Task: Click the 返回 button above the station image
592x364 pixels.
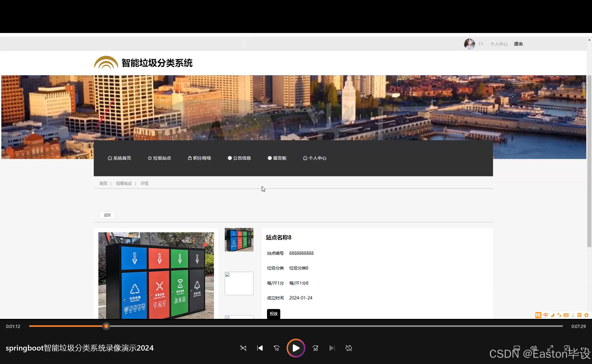Action: click(x=107, y=215)
